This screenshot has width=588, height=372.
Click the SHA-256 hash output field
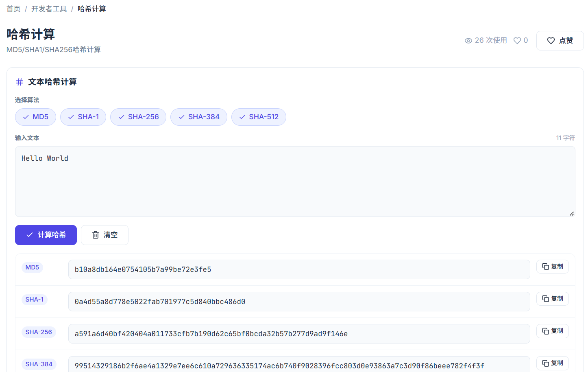click(299, 334)
